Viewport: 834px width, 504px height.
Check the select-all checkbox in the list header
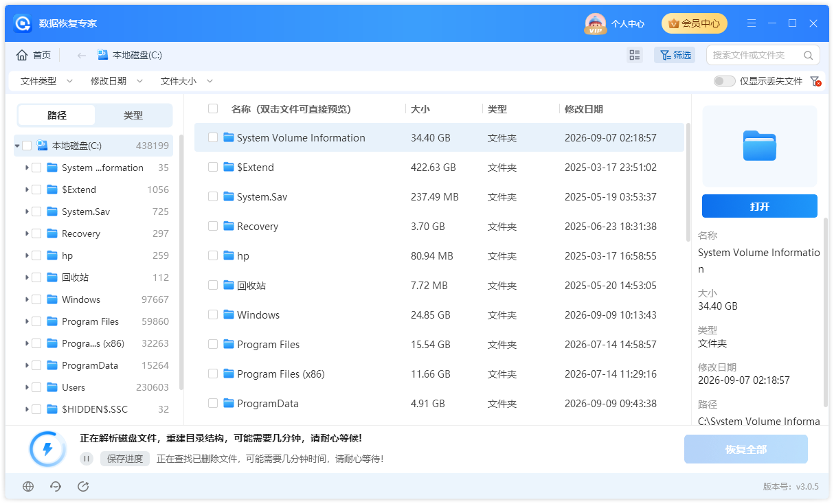213,108
